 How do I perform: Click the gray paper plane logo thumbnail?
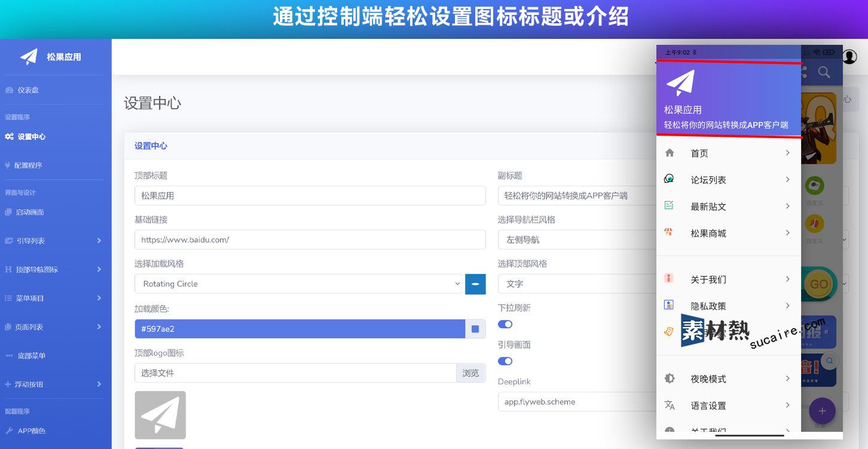click(x=160, y=415)
